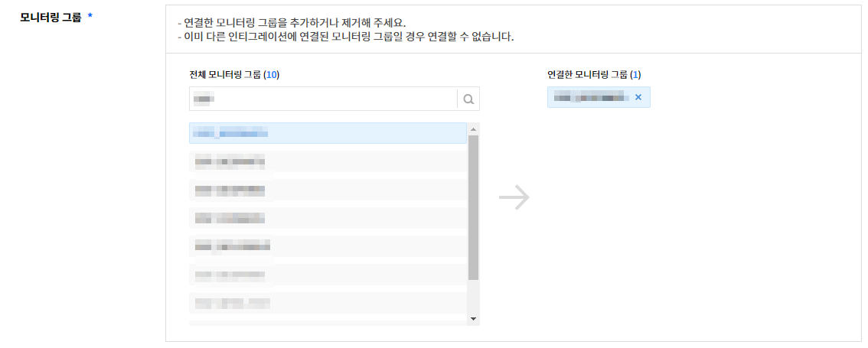Click the magnifier search icon
Image resolution: width=868 pixels, height=348 pixels.
point(468,99)
